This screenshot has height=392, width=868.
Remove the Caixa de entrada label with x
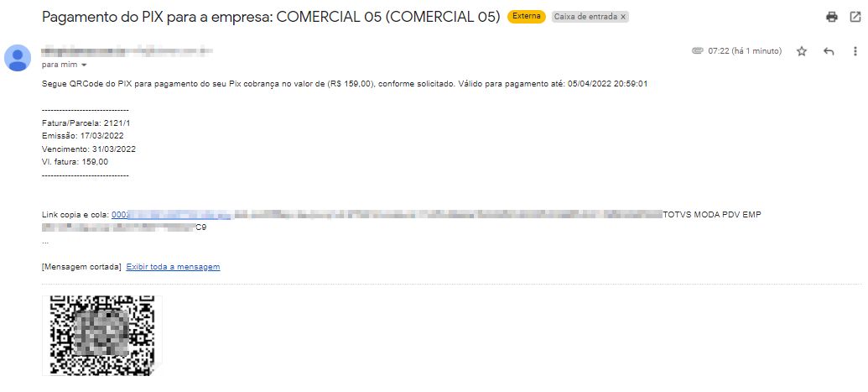pyautogui.click(x=623, y=17)
